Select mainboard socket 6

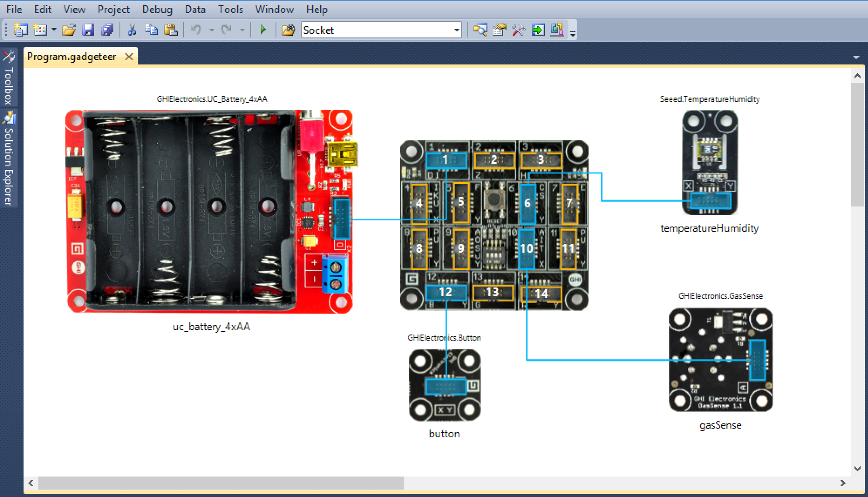(528, 203)
